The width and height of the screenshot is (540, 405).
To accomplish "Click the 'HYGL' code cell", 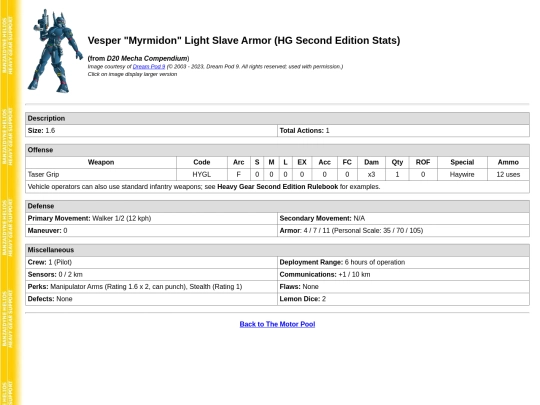I will pos(202,175).
